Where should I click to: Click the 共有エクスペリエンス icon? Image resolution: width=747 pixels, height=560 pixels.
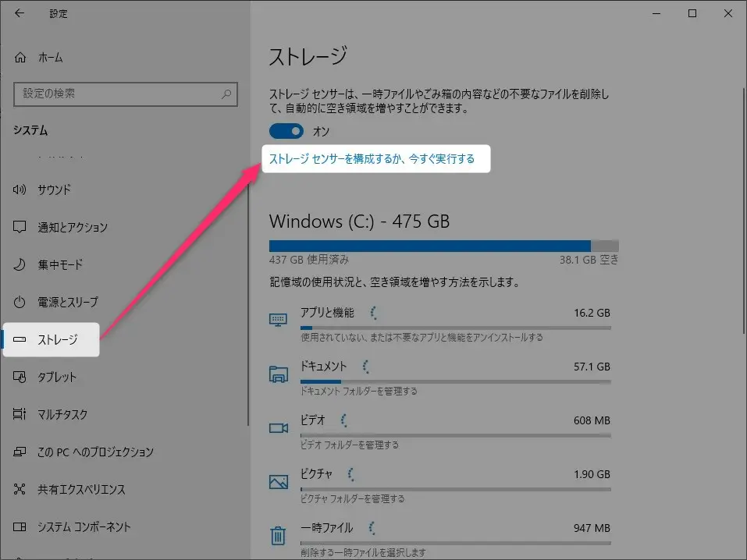coord(20,489)
